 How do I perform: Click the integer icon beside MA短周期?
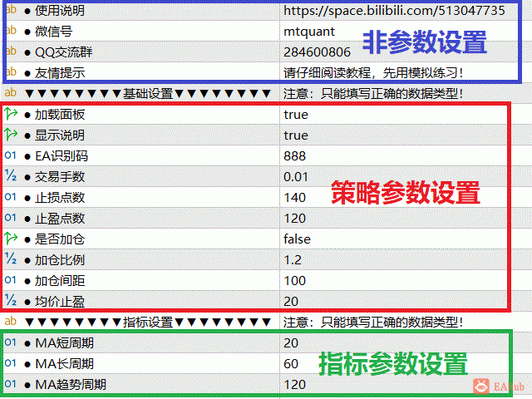11,342
